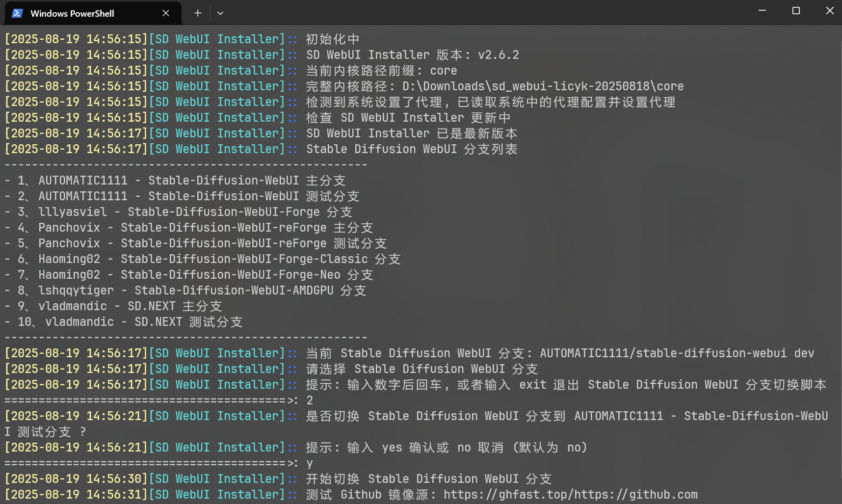Screen dimensions: 842x504
Task: Click the proxy detection message line
Action: point(491,102)
